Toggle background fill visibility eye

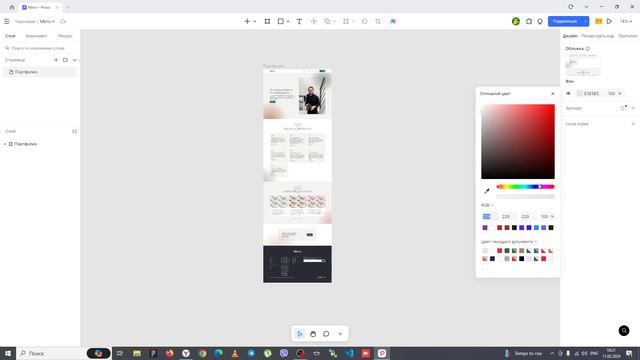[x=568, y=93]
